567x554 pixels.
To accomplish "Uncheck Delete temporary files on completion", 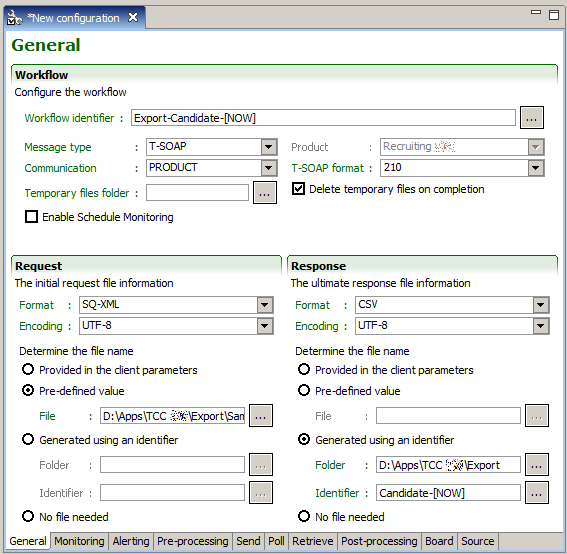I will 298,189.
